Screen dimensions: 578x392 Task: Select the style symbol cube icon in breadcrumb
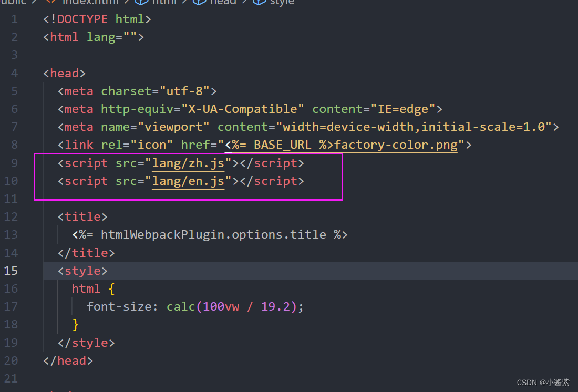pos(259,3)
